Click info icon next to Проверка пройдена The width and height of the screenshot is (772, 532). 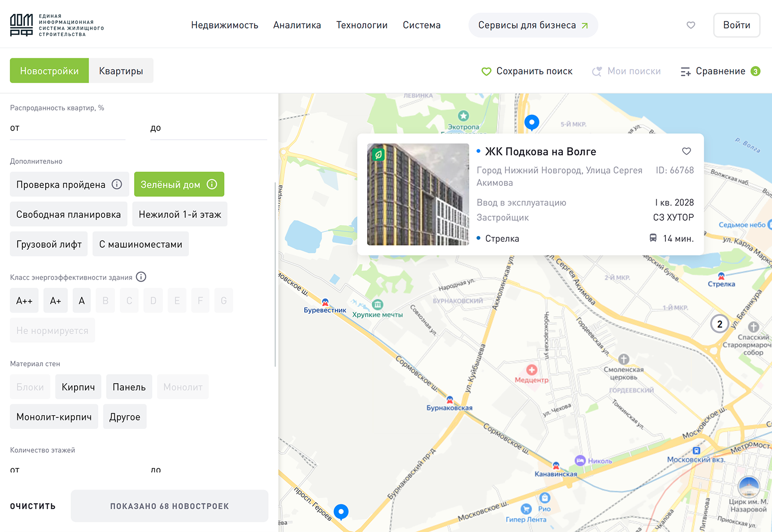117,184
